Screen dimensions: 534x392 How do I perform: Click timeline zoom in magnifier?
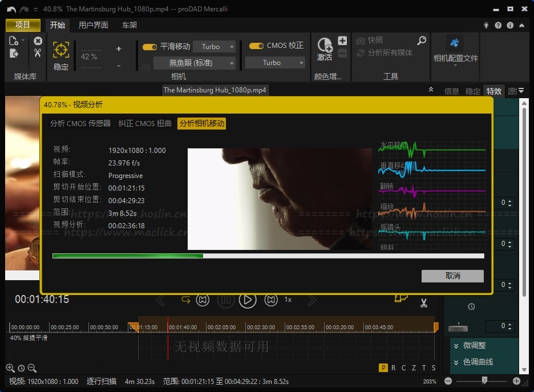[x=10, y=368]
